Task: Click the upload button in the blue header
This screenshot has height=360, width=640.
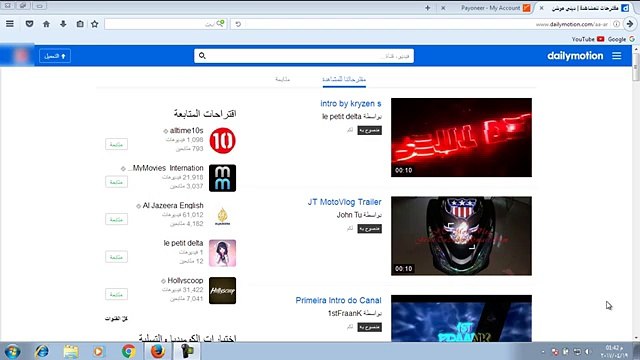Action: (x=55, y=56)
